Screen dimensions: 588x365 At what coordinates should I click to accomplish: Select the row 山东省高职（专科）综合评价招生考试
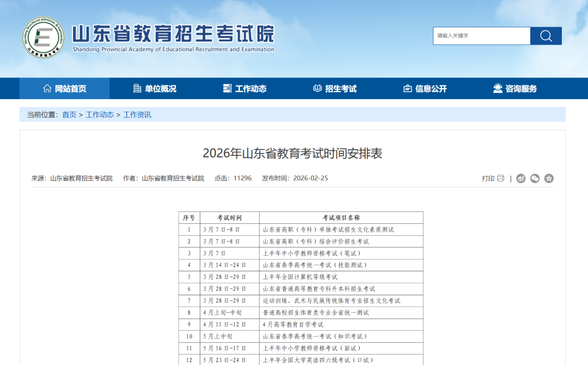(301, 241)
